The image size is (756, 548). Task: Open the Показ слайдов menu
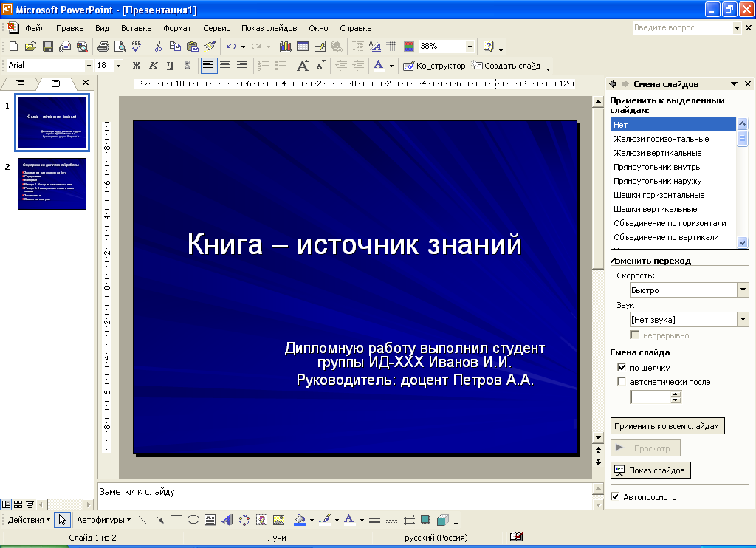coord(269,28)
